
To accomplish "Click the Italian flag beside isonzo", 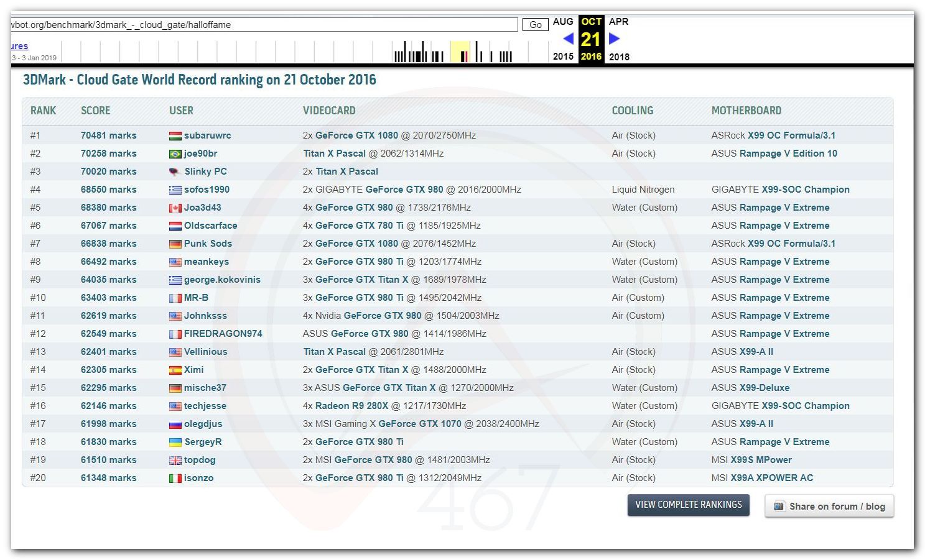I will (x=175, y=478).
